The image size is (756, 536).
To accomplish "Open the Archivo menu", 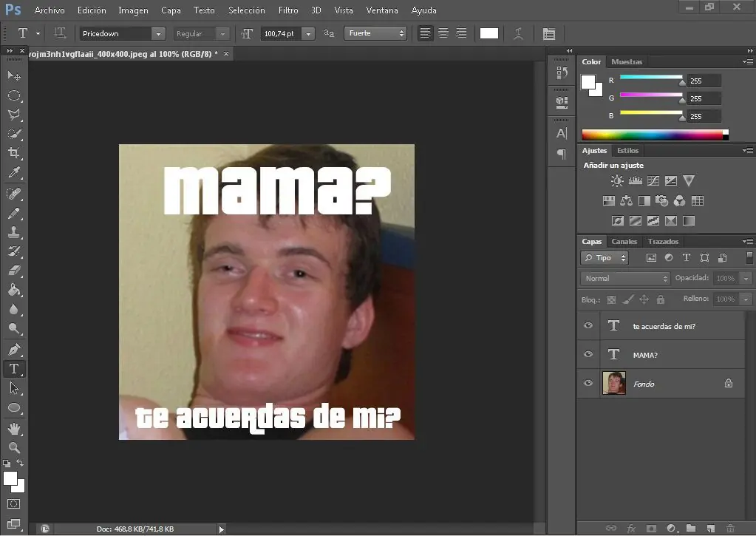I will click(x=50, y=10).
